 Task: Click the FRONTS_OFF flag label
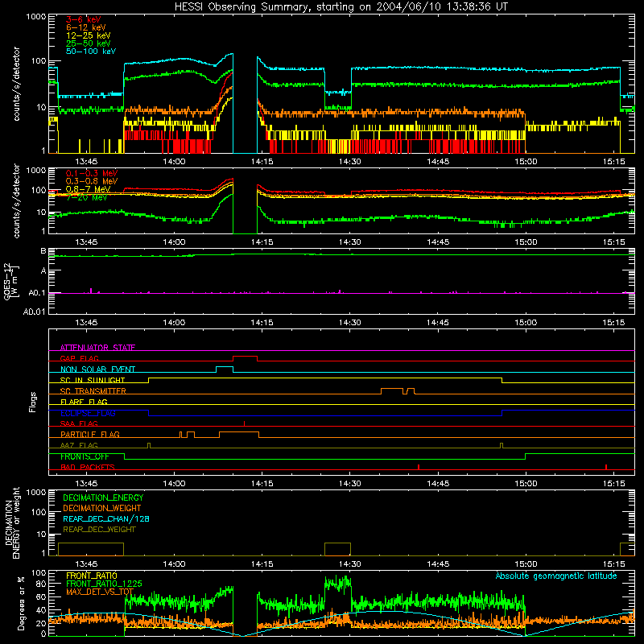[x=85, y=456]
